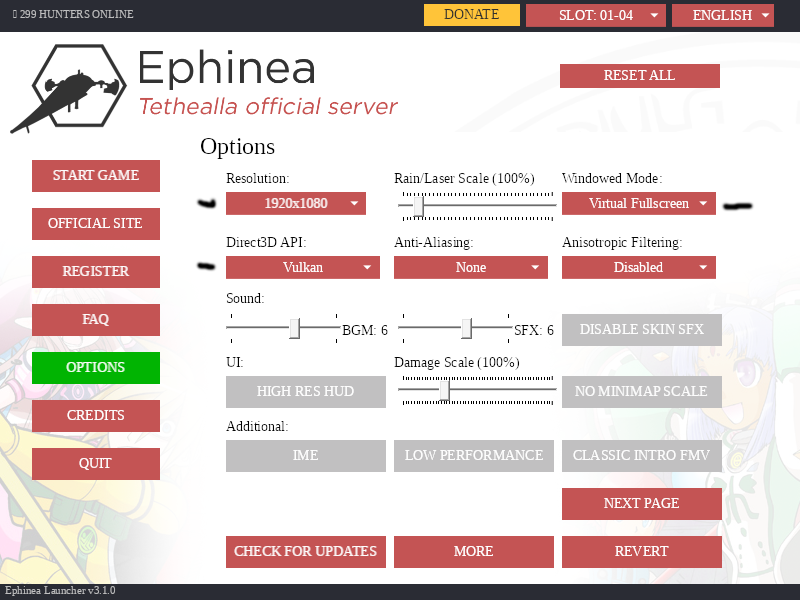This screenshot has height=600, width=800.
Task: Toggle the HIGH RES HUD option
Action: (306, 391)
